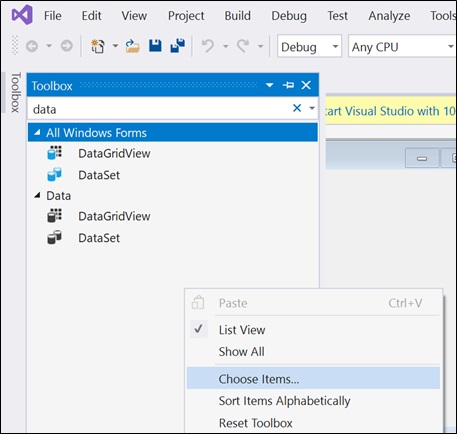Click the Undo icon
The height and width of the screenshot is (434, 457).
coord(208,46)
